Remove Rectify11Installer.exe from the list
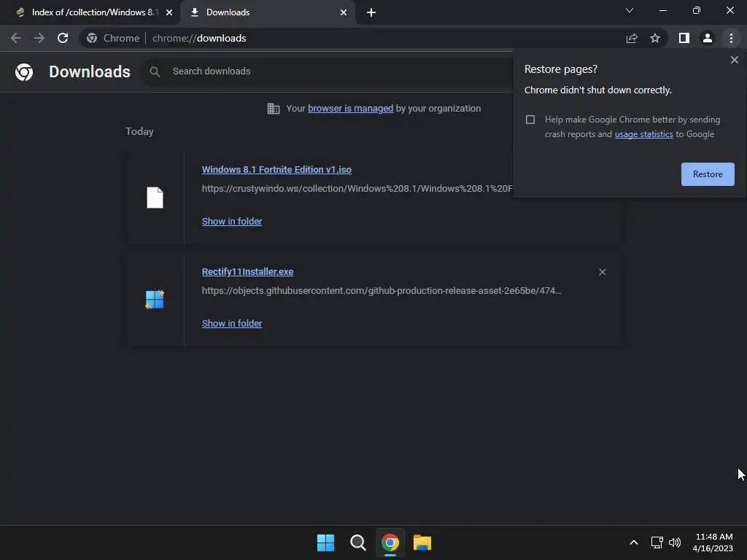This screenshot has height=560, width=747. (602, 272)
